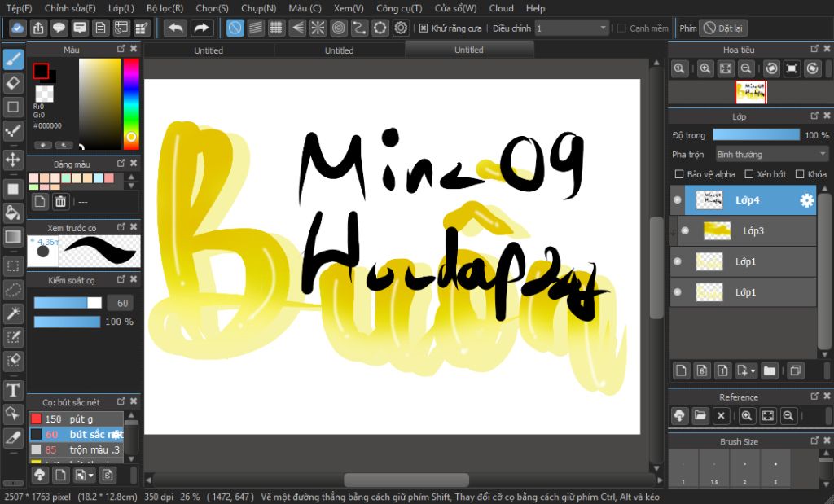Click the black foreground color swatch

pyautogui.click(x=41, y=71)
